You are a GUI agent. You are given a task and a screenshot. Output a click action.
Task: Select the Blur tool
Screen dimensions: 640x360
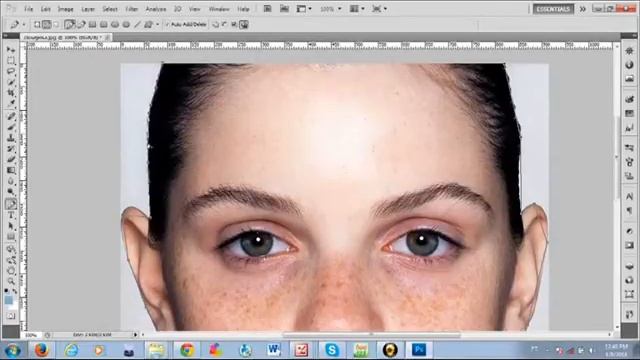pyautogui.click(x=11, y=181)
